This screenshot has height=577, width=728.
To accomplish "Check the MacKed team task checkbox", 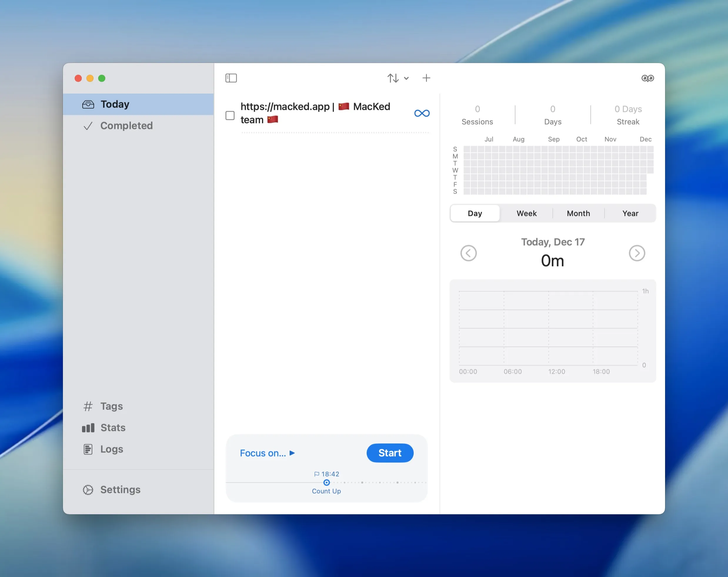I will click(x=230, y=115).
